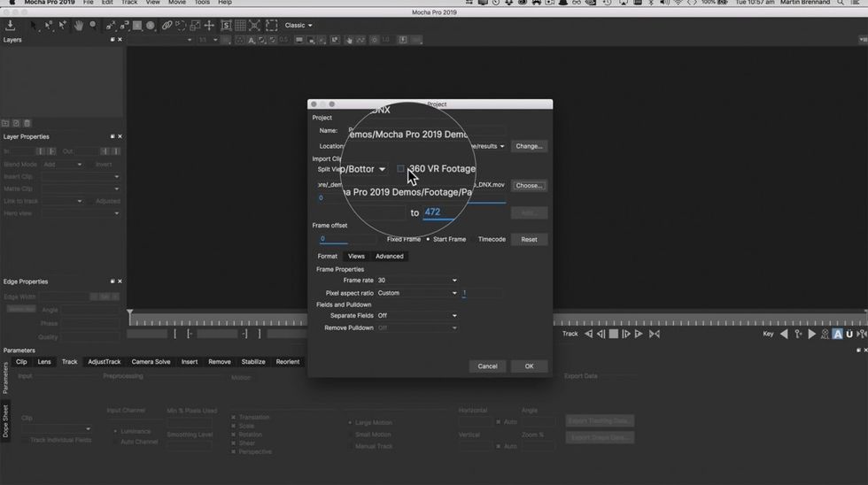
Task: Select the four-arrow move tool
Action: pyautogui.click(x=209, y=26)
